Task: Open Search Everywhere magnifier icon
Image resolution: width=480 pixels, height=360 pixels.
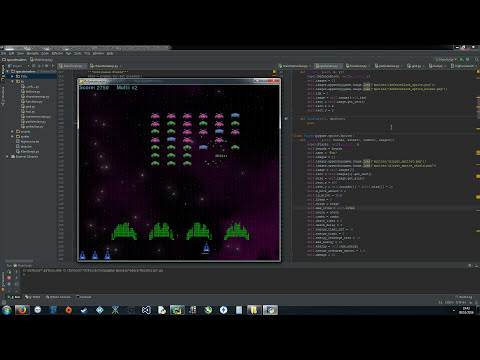Action: point(477,59)
